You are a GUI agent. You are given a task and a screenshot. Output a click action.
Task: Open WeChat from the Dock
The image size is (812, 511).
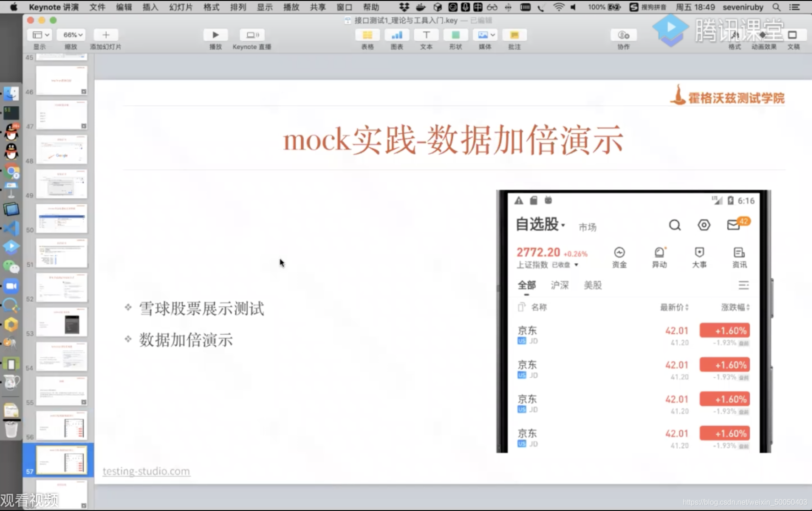(x=11, y=266)
